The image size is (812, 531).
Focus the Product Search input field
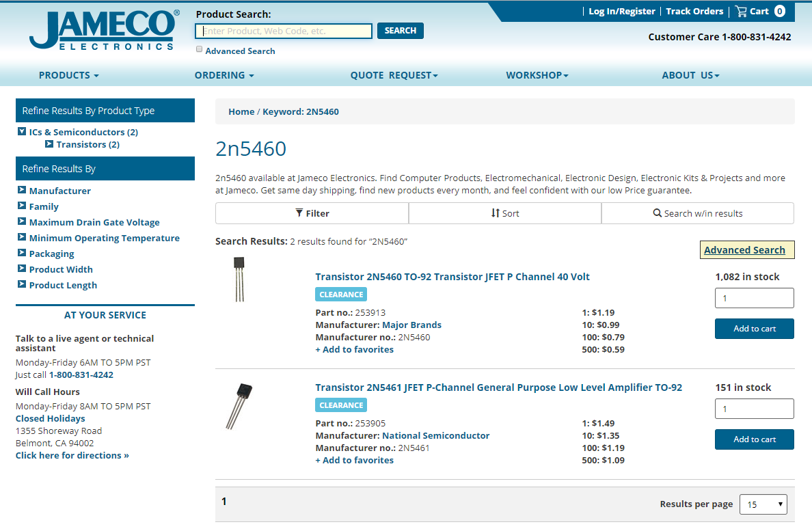pyautogui.click(x=284, y=31)
